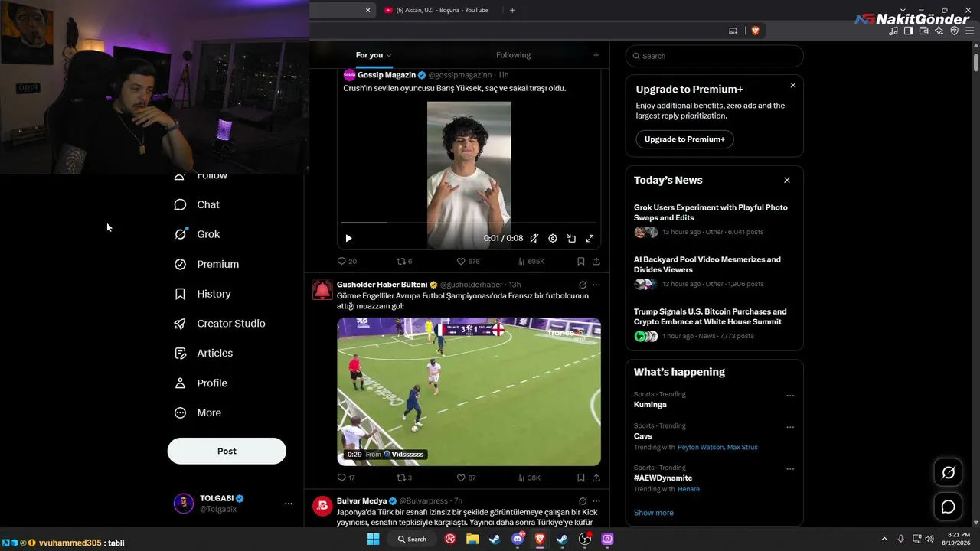The width and height of the screenshot is (980, 551).
Task: Open Grok in the sidebar
Action: [x=198, y=234]
